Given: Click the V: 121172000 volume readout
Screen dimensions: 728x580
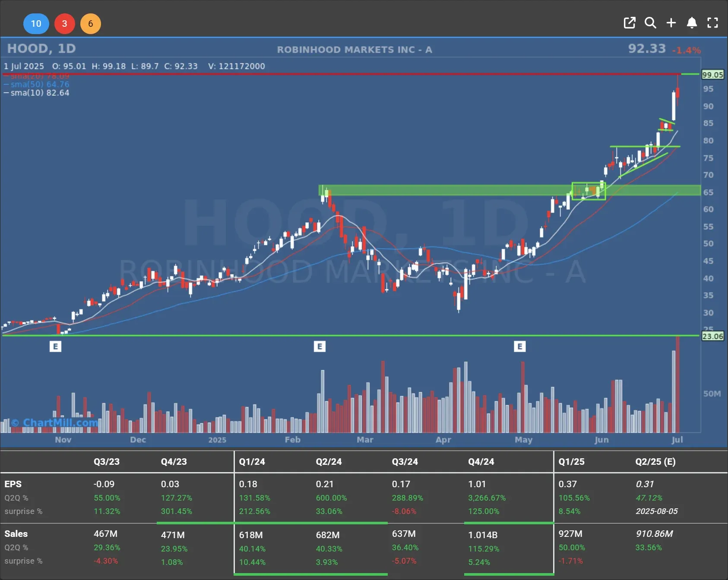Looking at the screenshot, I should click(x=237, y=66).
